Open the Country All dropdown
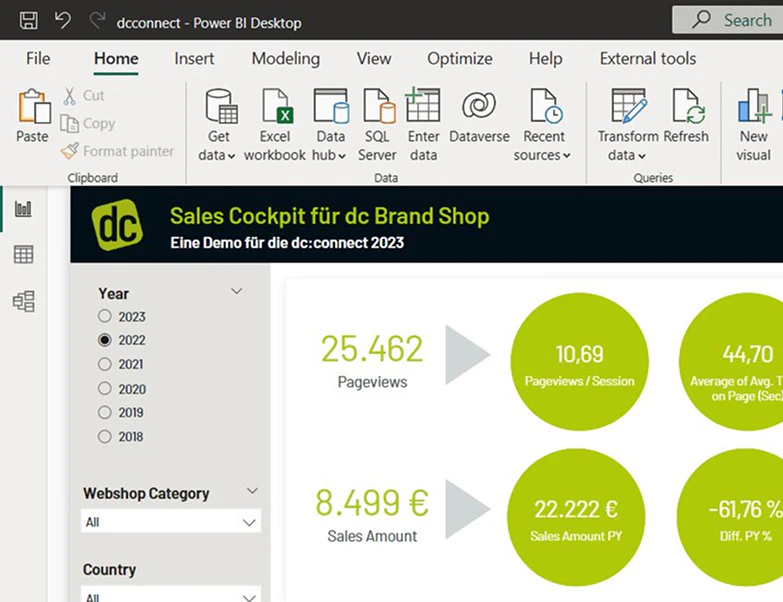 171,594
